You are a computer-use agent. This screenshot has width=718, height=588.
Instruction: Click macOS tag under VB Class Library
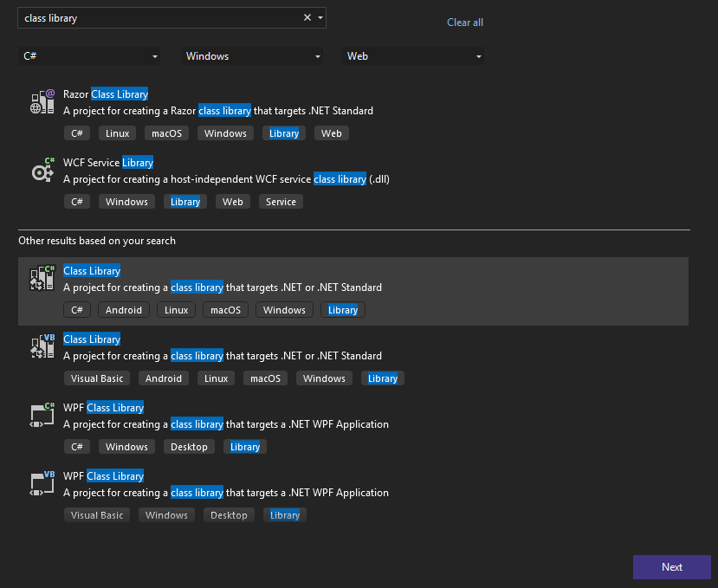[x=266, y=378]
